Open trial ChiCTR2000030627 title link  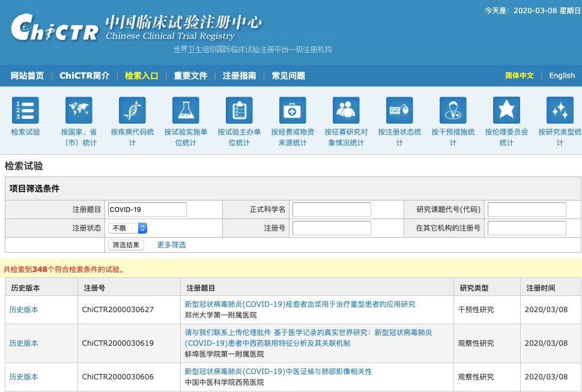[299, 304]
